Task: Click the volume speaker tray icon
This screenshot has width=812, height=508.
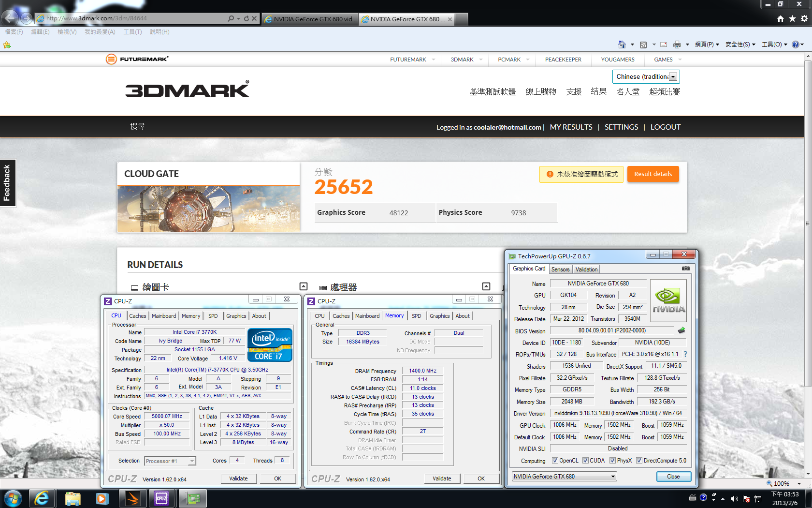Action: 734,499
